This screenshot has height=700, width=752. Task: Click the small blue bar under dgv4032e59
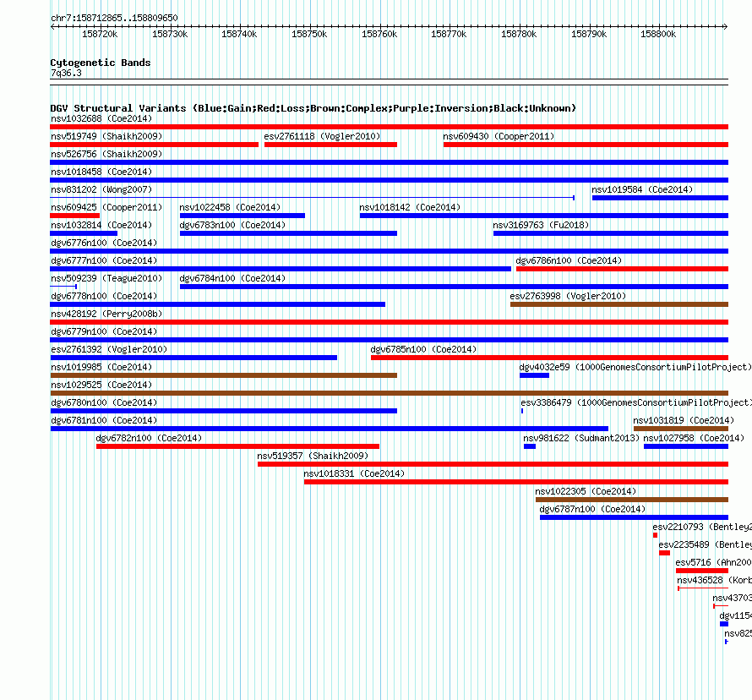[534, 375]
